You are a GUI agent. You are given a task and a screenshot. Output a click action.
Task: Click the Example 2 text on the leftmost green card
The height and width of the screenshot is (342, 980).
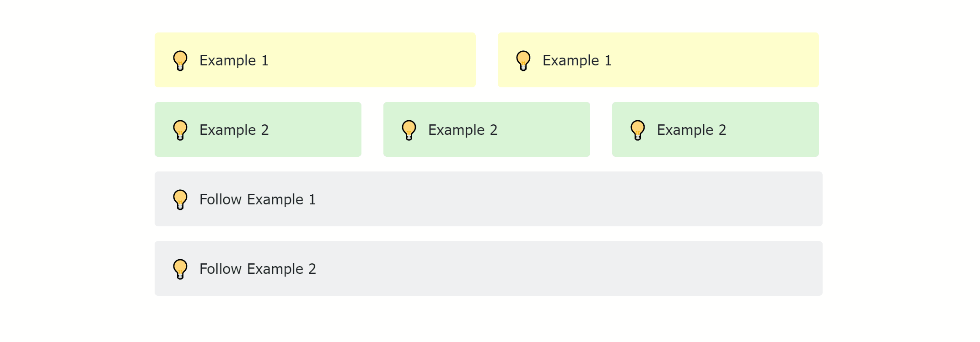pos(234,130)
